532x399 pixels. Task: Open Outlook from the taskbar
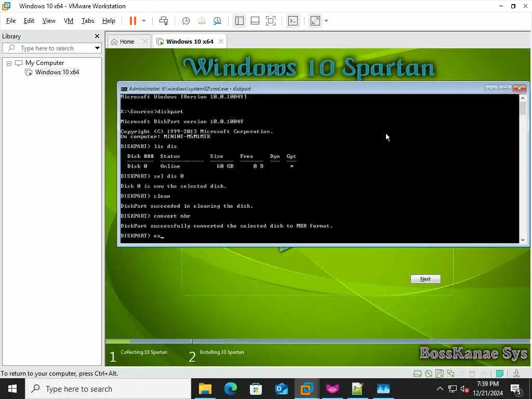coord(281,389)
